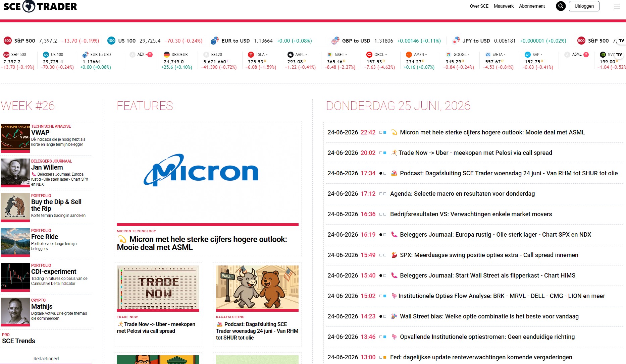Open the Over SCE menu item
This screenshot has height=364, width=626.
coord(479,6)
